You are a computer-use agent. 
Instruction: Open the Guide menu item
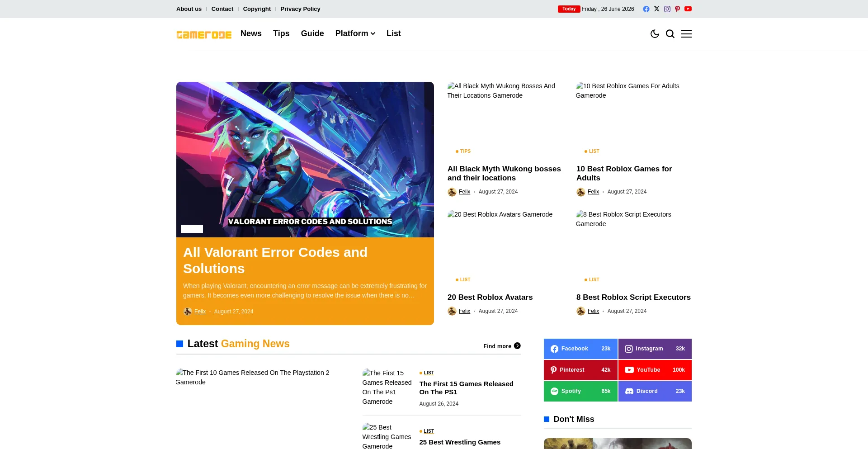coord(312,33)
